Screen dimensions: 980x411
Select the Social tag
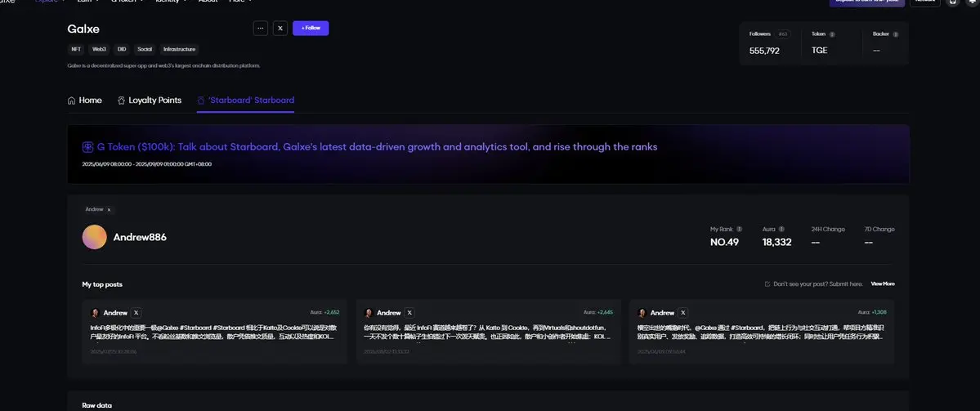click(x=145, y=49)
